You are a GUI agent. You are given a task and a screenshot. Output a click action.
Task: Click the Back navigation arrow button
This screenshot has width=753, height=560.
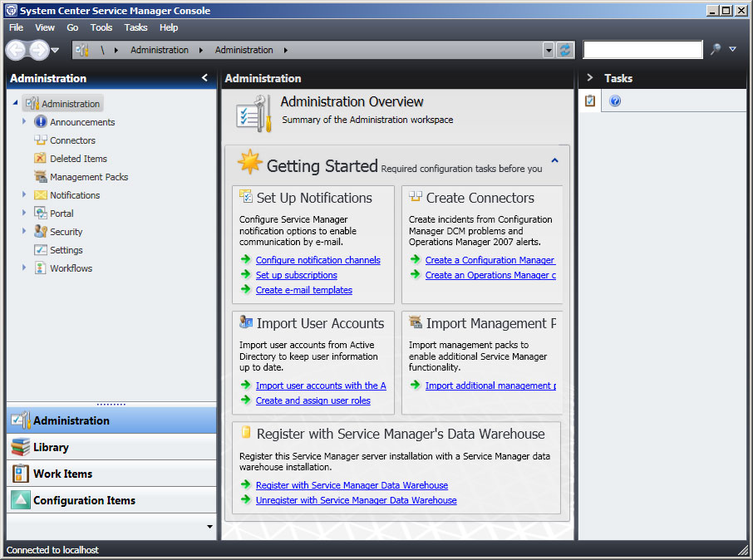pos(17,50)
